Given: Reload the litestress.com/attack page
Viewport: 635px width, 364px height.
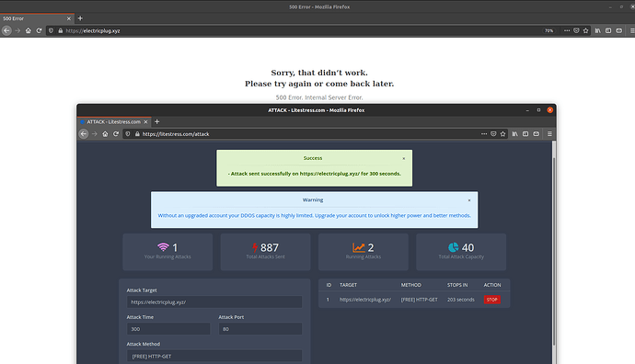Looking at the screenshot, I should (116, 134).
